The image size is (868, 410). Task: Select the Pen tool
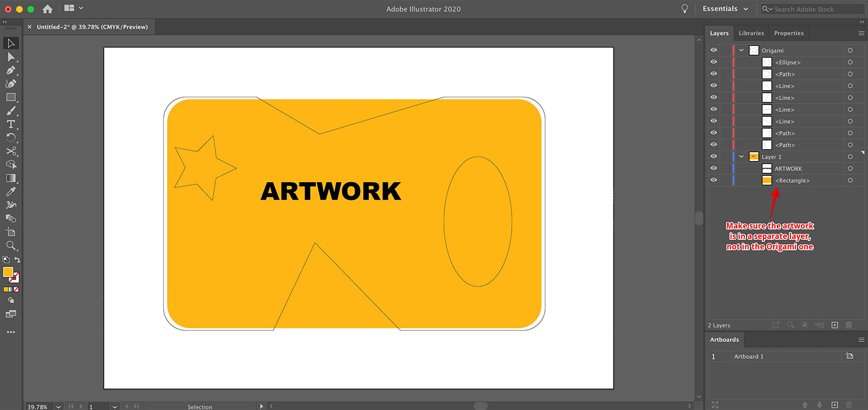click(x=11, y=70)
